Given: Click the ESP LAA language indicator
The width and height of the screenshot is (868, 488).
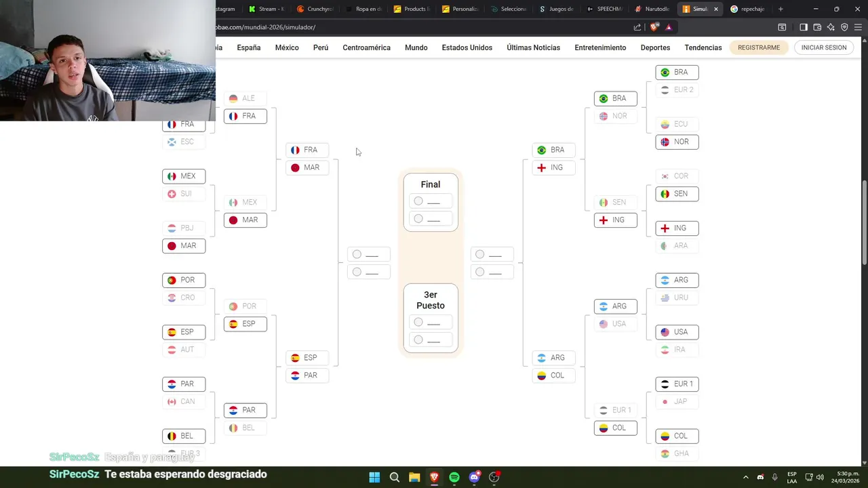Looking at the screenshot, I should pos(792,477).
